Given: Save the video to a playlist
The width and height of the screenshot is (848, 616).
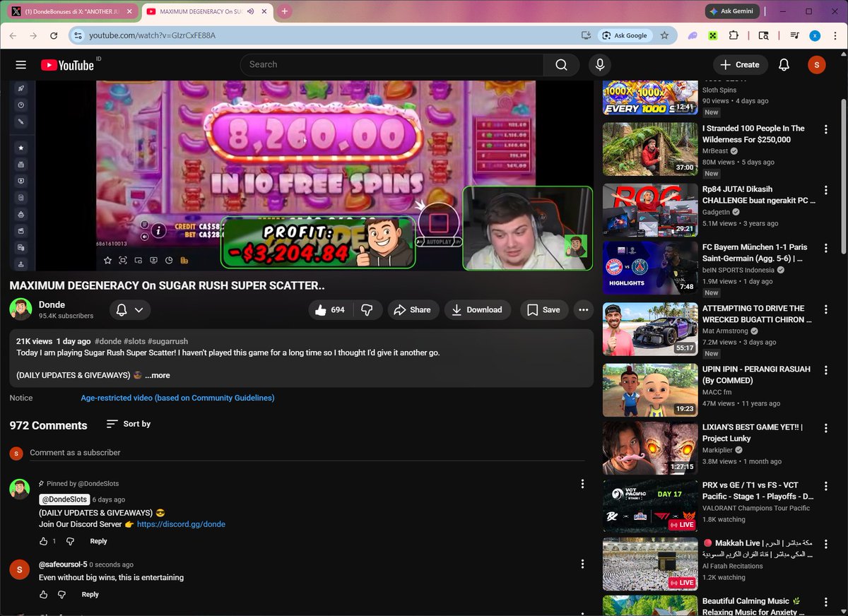Looking at the screenshot, I should pos(543,309).
